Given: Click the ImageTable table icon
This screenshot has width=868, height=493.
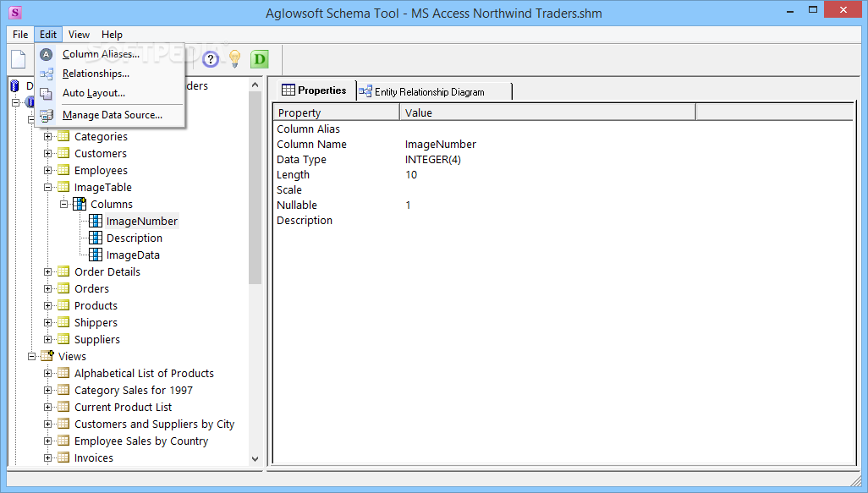Looking at the screenshot, I should pyautogui.click(x=64, y=187).
